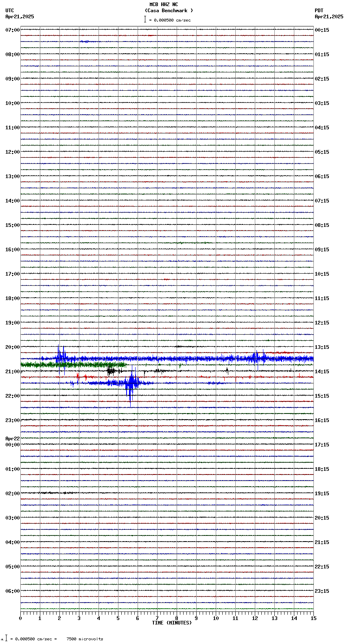Click the '20:00' UTC time label
346x644 pixels.
(13, 347)
